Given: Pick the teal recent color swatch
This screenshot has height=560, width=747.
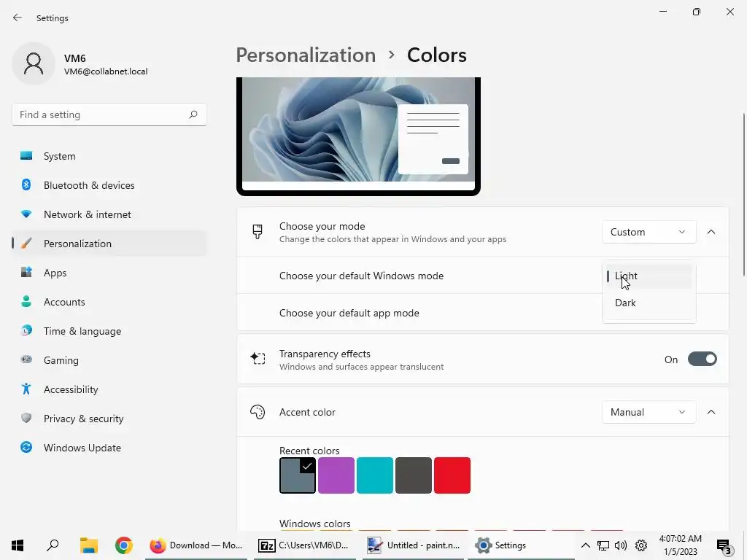Looking at the screenshot, I should click(374, 475).
